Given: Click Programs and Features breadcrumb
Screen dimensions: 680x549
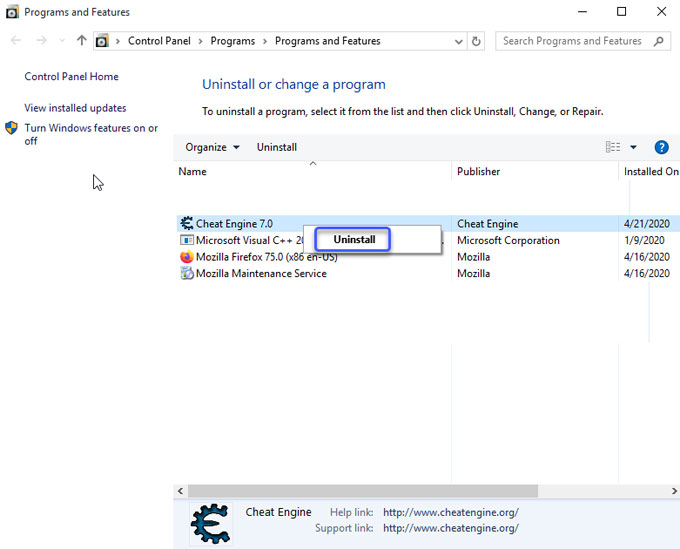Looking at the screenshot, I should click(x=327, y=41).
